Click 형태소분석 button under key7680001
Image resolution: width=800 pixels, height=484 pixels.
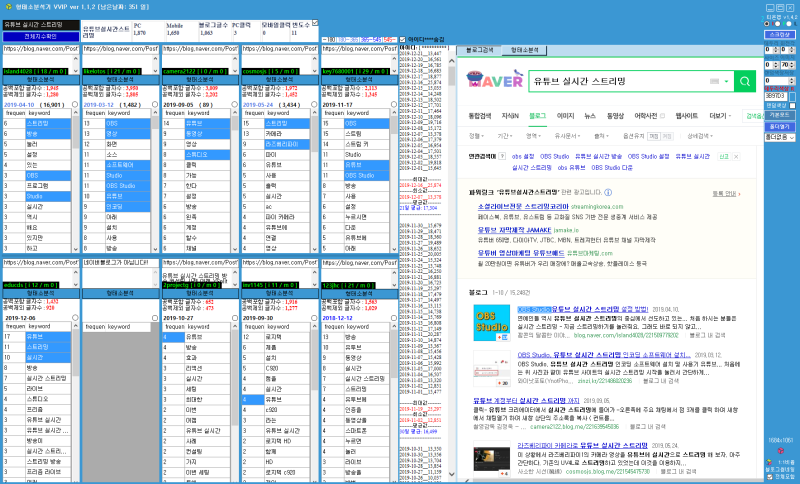[x=359, y=80]
